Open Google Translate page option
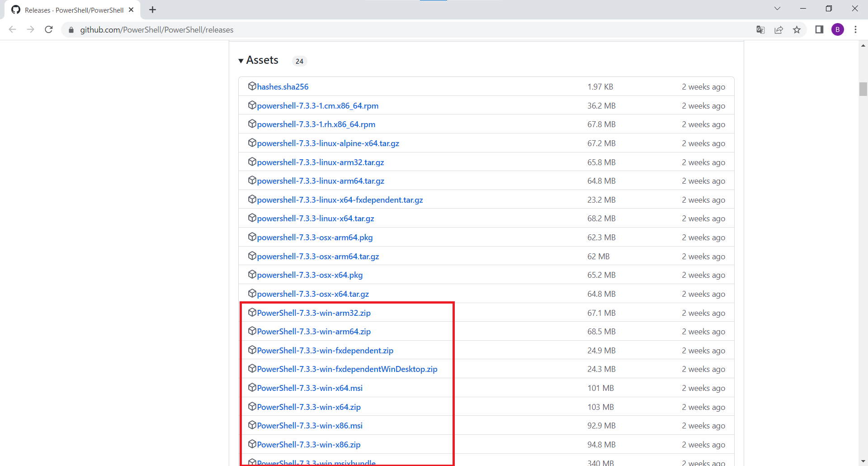Image resolution: width=868 pixels, height=466 pixels. (760, 30)
